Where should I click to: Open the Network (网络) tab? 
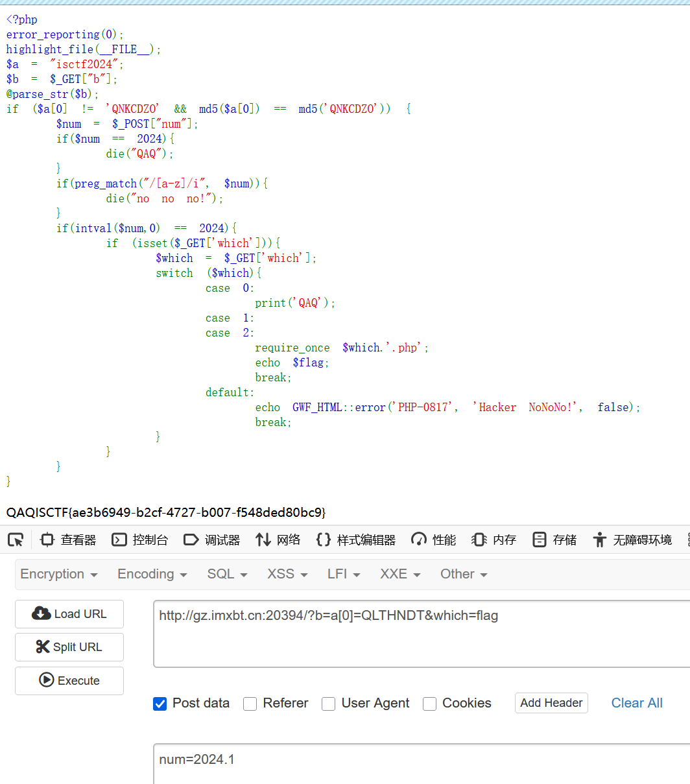(278, 540)
